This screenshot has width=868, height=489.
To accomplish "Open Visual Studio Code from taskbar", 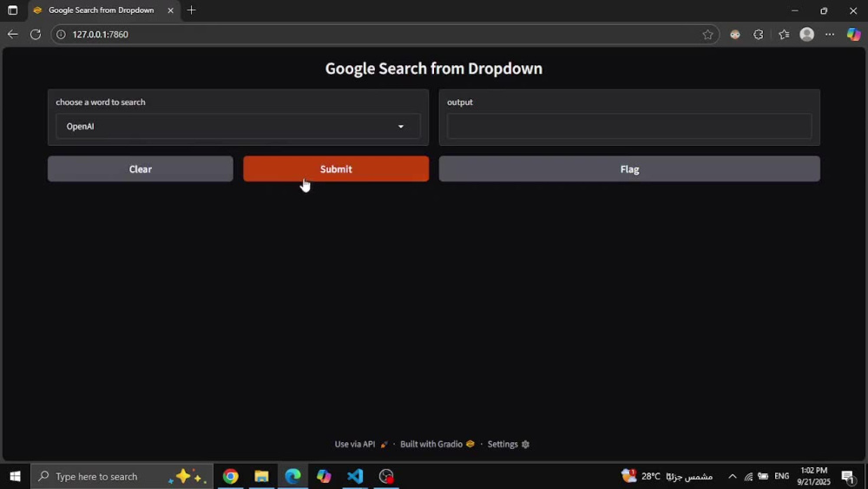I will point(355,476).
